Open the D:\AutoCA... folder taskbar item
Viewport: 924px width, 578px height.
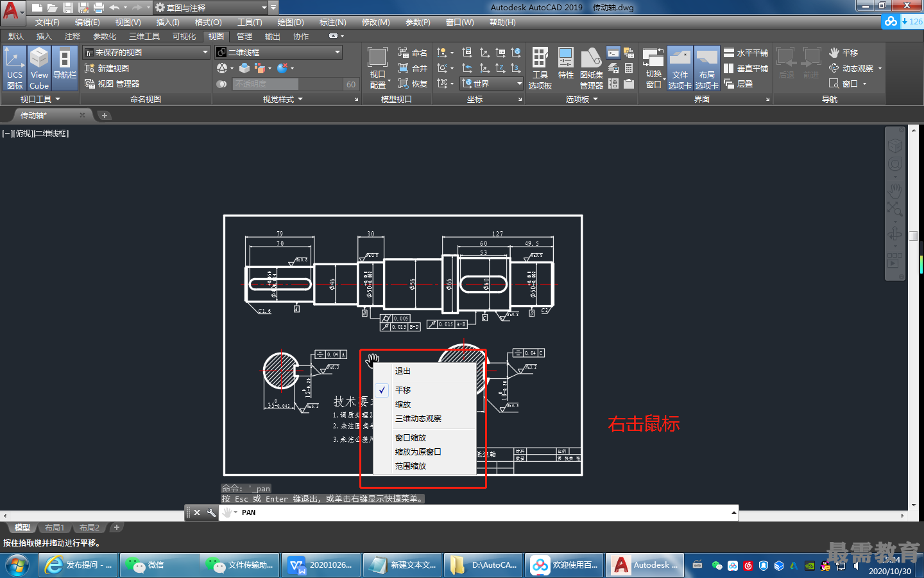[x=483, y=565]
